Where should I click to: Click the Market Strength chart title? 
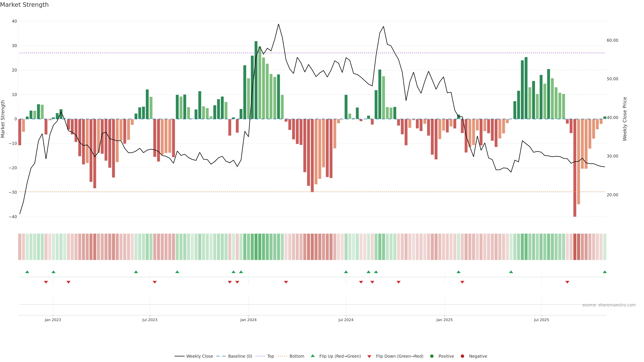tap(24, 5)
